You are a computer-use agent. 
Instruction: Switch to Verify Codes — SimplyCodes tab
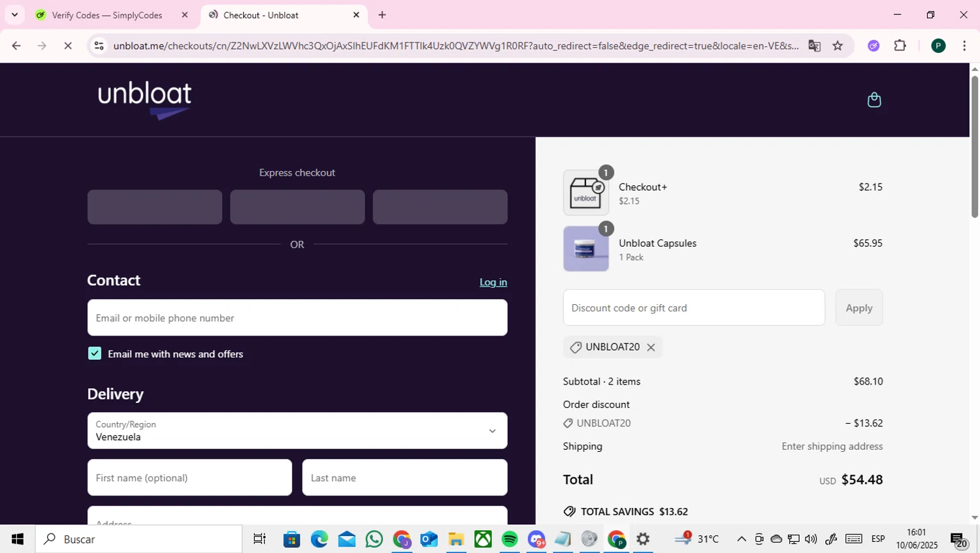pyautogui.click(x=106, y=15)
